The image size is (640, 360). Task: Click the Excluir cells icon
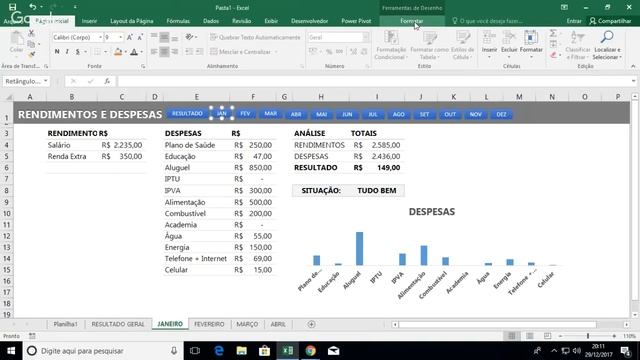point(509,38)
